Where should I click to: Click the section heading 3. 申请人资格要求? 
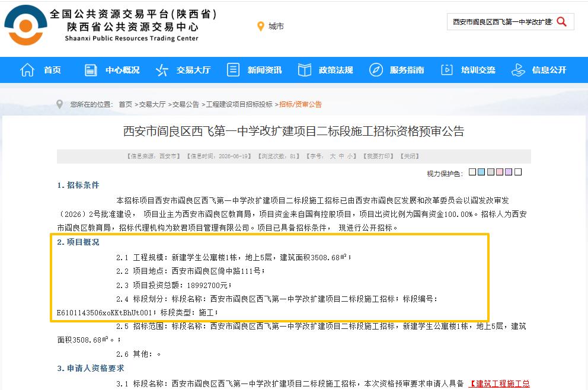click(x=90, y=368)
